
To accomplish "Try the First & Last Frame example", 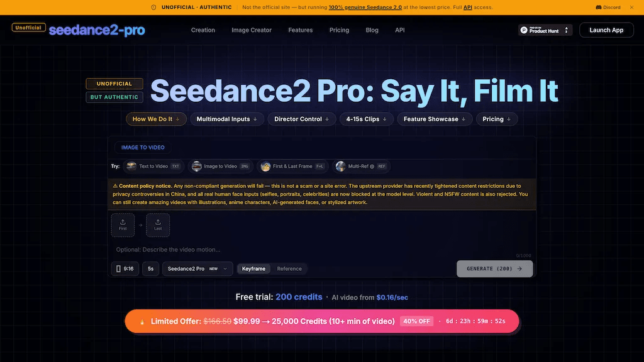I will tap(292, 166).
